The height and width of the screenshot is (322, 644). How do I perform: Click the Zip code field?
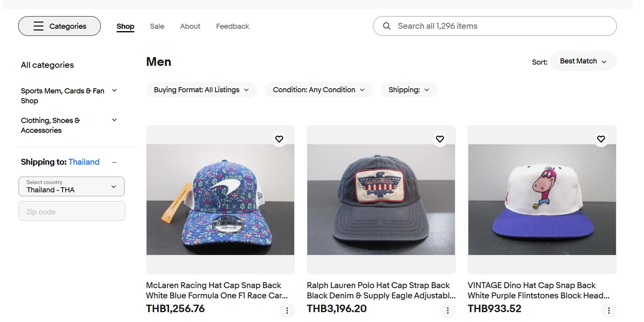tap(72, 211)
